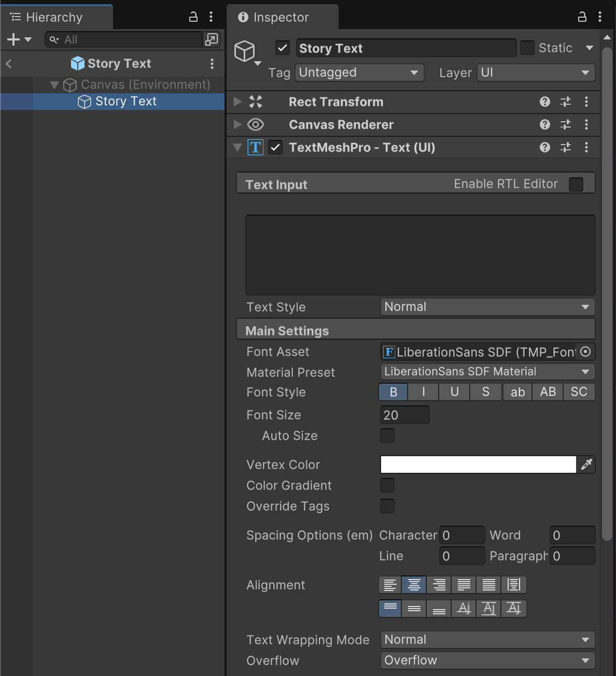The image size is (616, 676).
Task: Open the Font Asset object picker
Action: (585, 352)
